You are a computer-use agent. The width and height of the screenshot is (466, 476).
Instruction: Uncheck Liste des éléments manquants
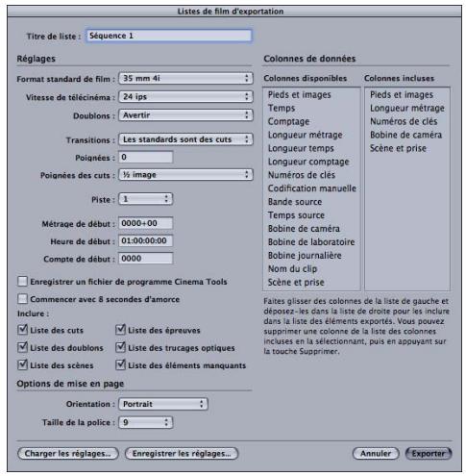coord(120,364)
